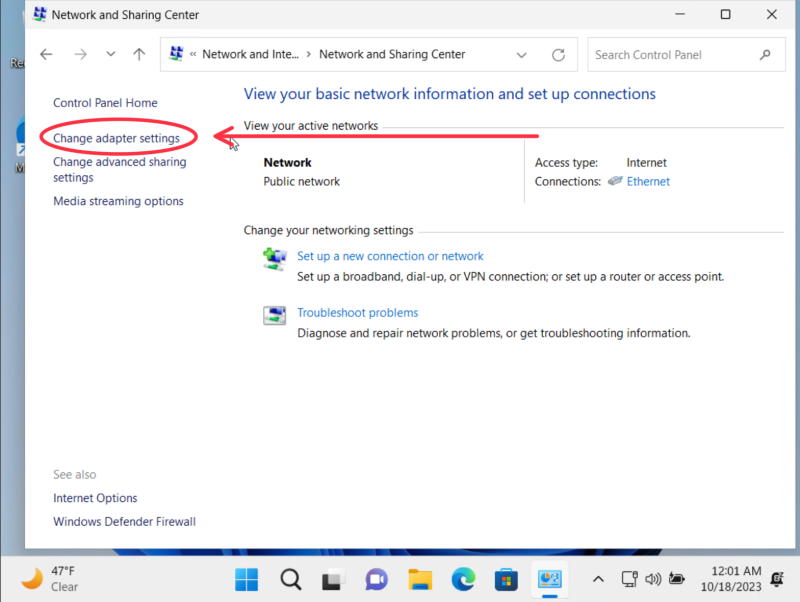This screenshot has width=800, height=602.
Task: Click the volume icon in system tray
Action: [x=653, y=579]
